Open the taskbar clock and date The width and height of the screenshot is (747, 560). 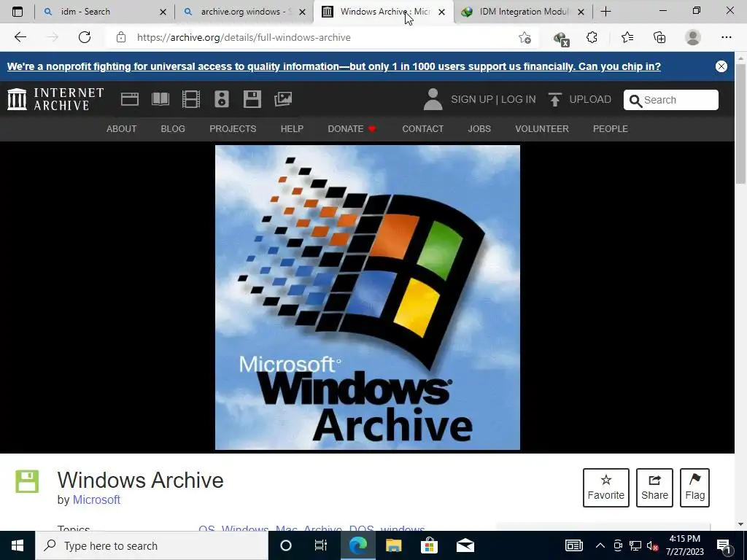coord(684,545)
